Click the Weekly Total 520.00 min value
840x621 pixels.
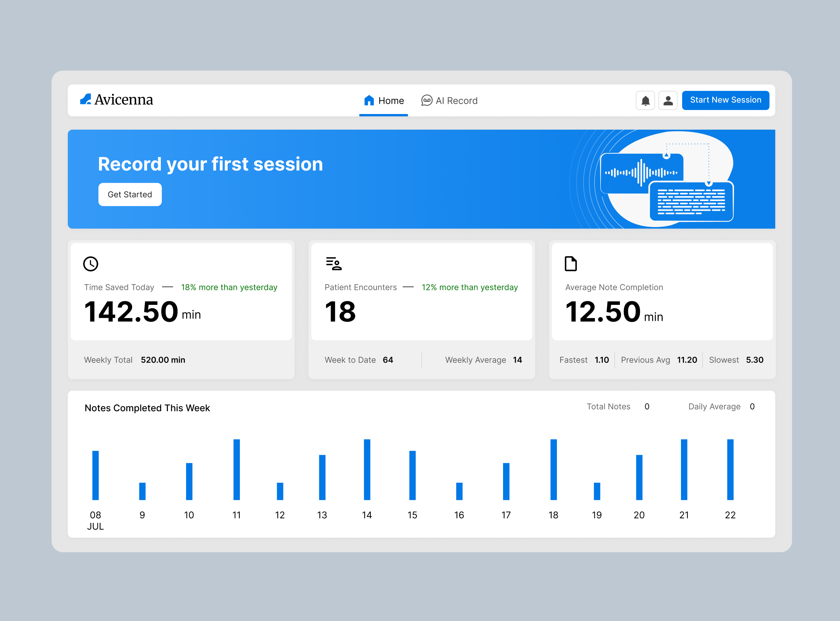(x=163, y=360)
